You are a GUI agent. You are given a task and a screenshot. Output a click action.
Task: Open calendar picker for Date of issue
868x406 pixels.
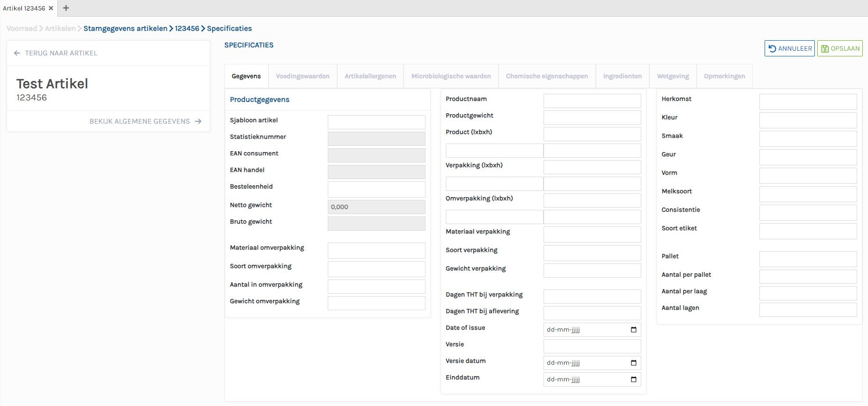click(633, 330)
